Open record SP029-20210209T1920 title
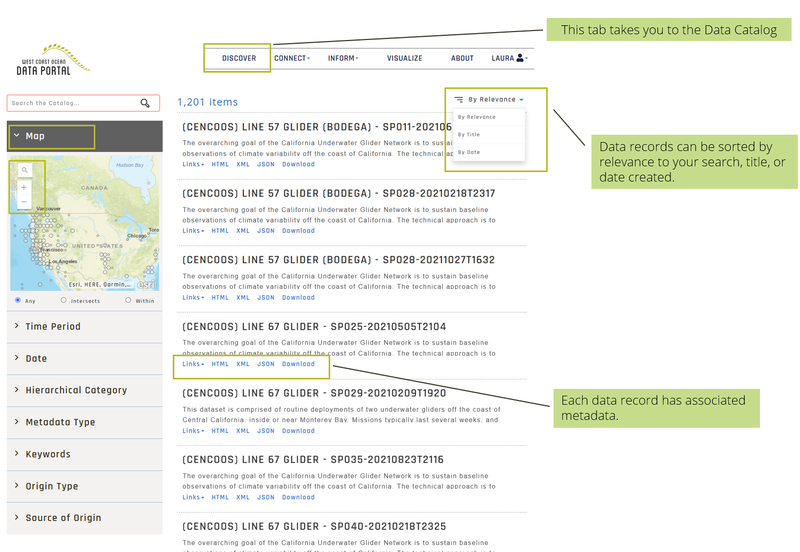Image resolution: width=800 pixels, height=552 pixels. tap(314, 393)
